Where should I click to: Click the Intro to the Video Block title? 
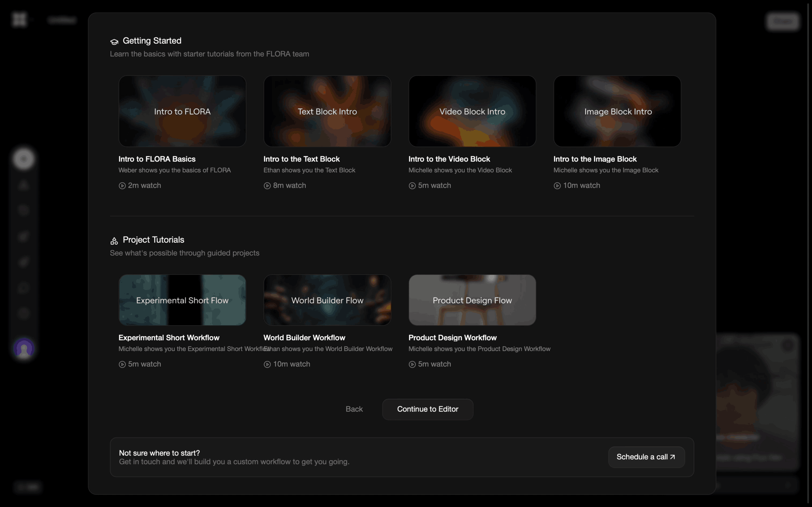(x=449, y=159)
